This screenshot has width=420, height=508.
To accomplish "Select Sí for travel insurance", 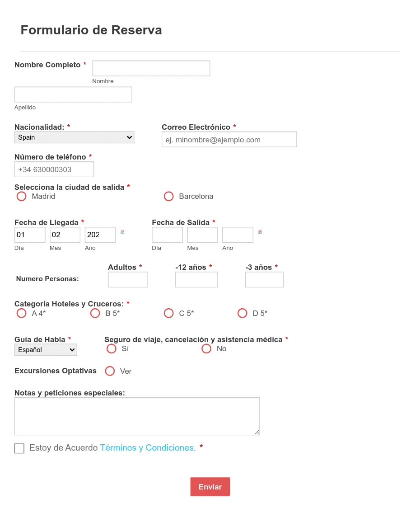I will click(112, 348).
